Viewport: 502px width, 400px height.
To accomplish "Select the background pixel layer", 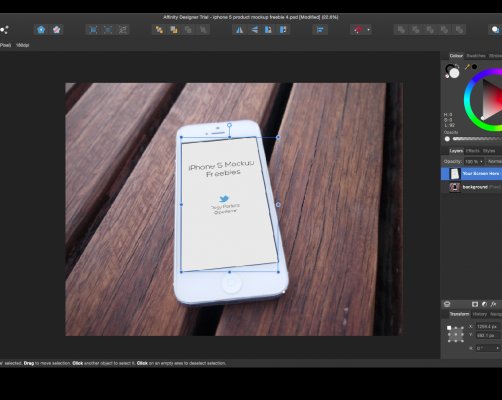I will pos(471,187).
